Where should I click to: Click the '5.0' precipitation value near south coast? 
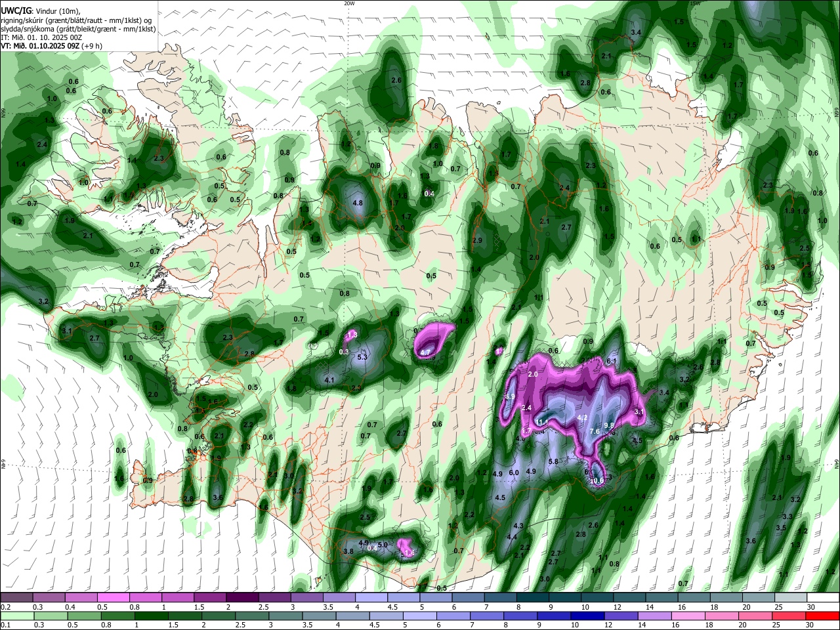pos(384,545)
